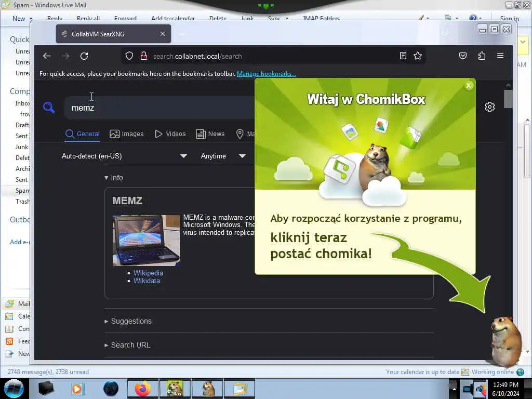
Task: Open the Firefox hamburger menu
Action: click(x=500, y=56)
